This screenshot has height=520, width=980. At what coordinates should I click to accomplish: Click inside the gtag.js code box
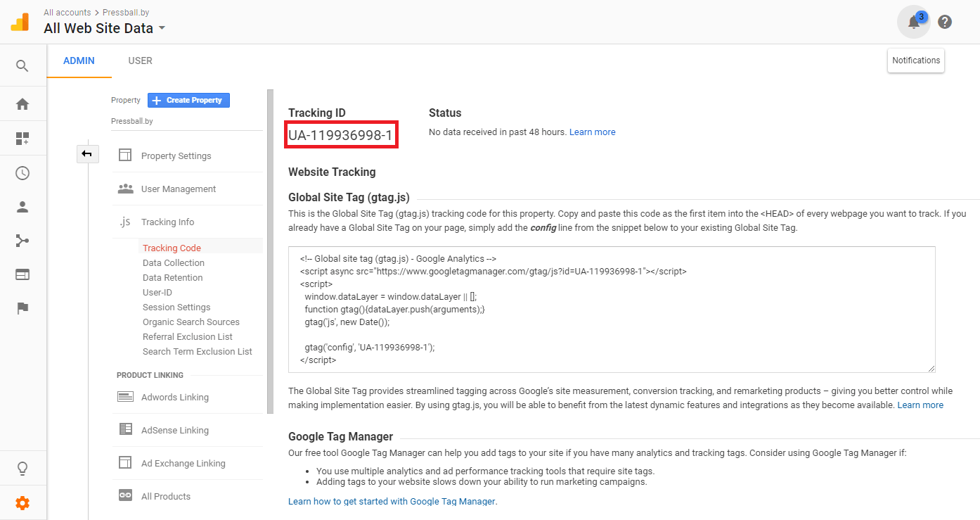coord(612,310)
